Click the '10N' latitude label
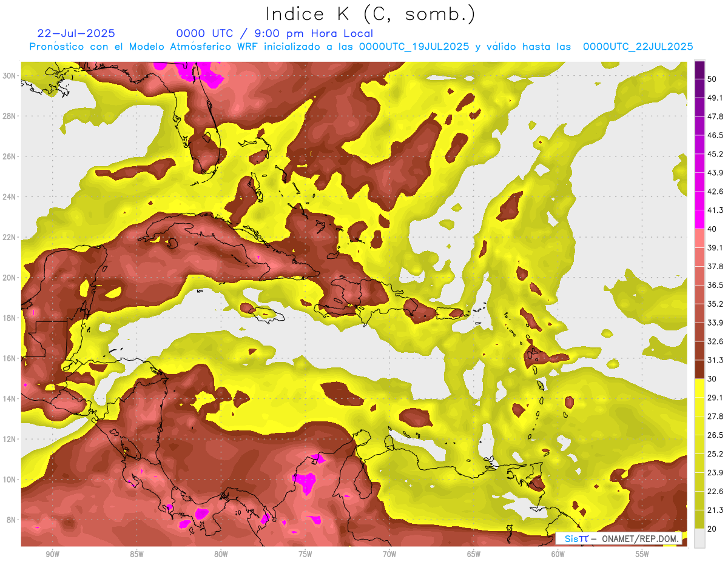Screen dimensions: 728x562 coord(9,479)
